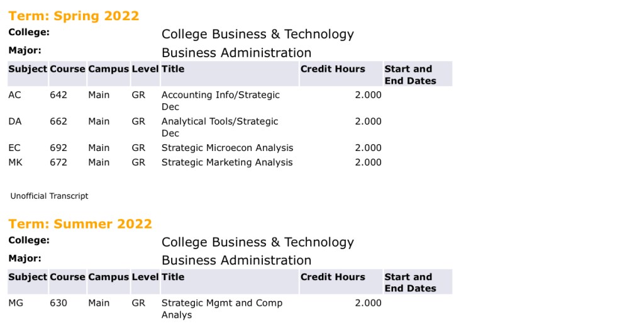Click the MG subject code
The height and width of the screenshot is (331, 644).
click(x=16, y=303)
